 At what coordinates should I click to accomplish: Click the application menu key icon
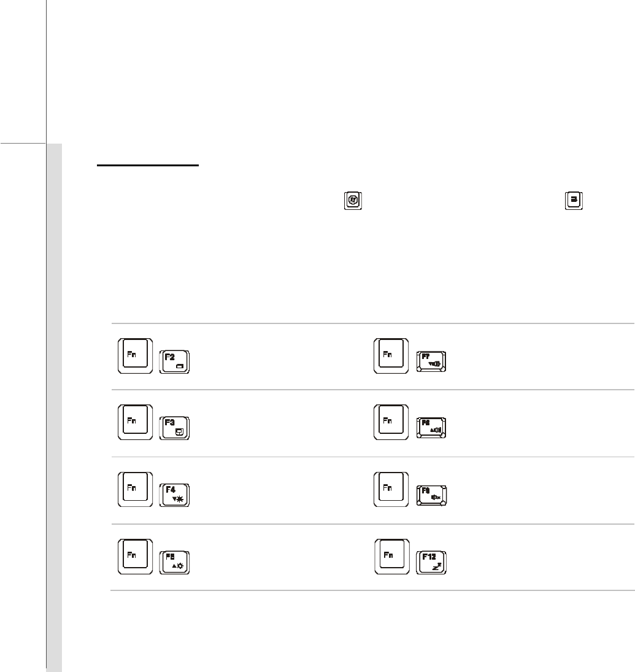tap(573, 201)
